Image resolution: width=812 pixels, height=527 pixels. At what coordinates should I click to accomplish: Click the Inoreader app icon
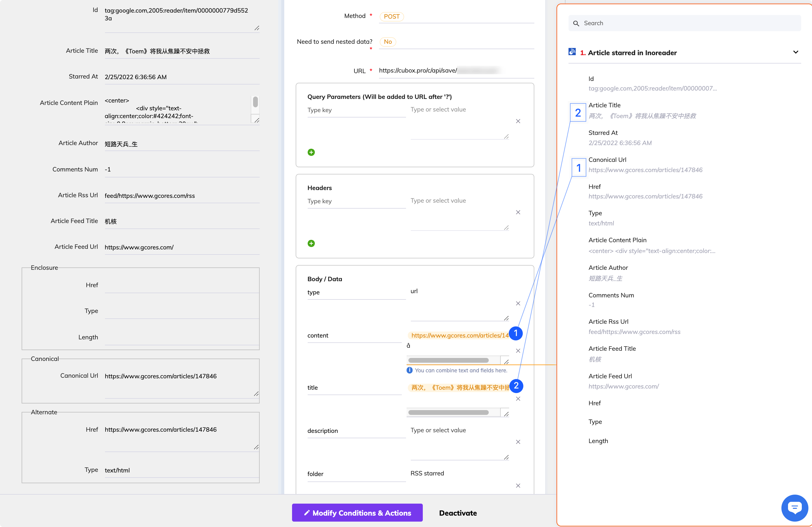click(572, 52)
